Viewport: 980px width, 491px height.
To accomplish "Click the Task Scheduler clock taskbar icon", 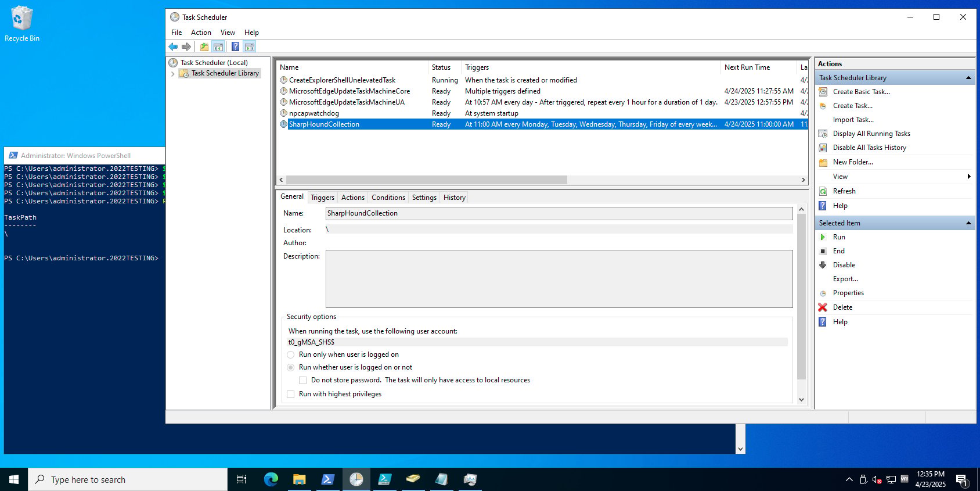I will (x=356, y=479).
